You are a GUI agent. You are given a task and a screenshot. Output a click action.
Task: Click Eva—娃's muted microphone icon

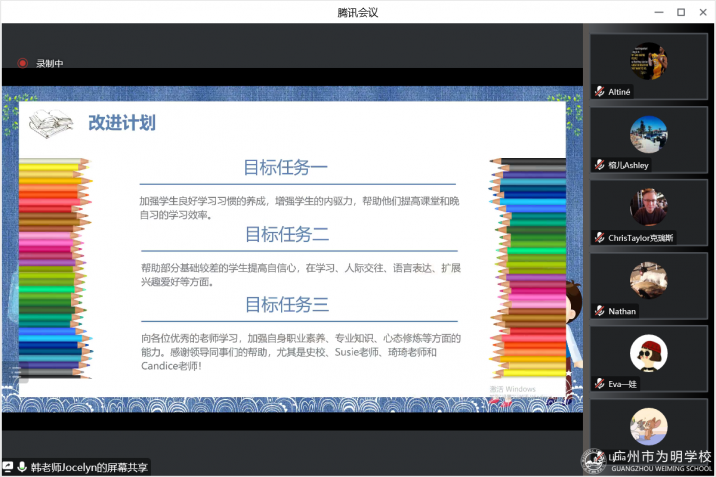click(600, 384)
